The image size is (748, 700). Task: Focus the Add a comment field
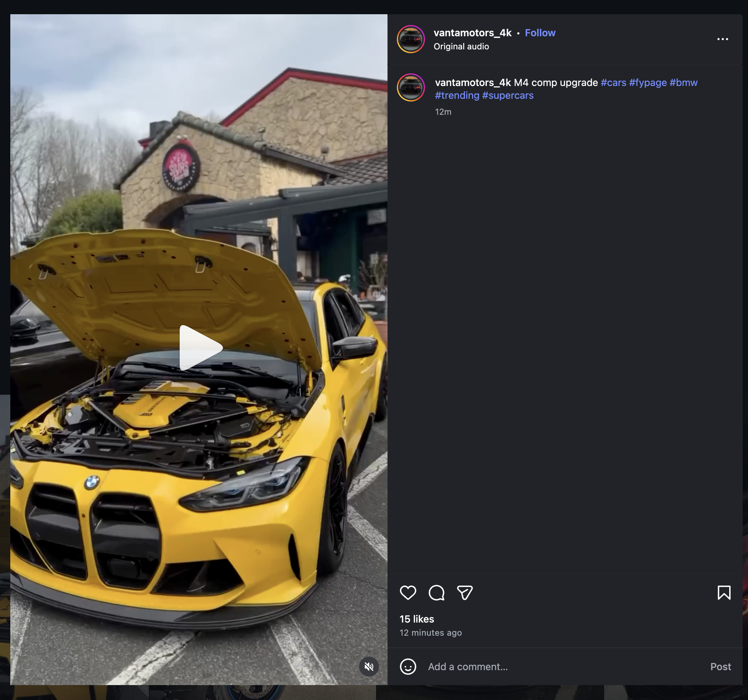[x=560, y=667]
